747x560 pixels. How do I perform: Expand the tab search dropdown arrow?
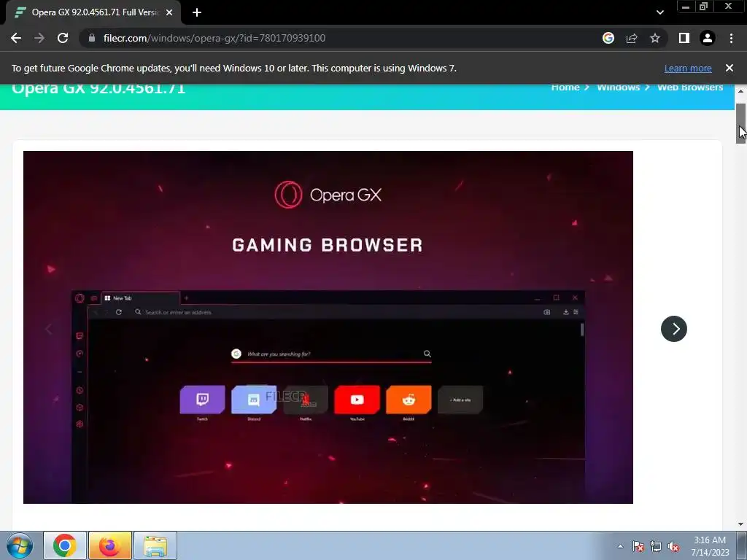point(659,12)
